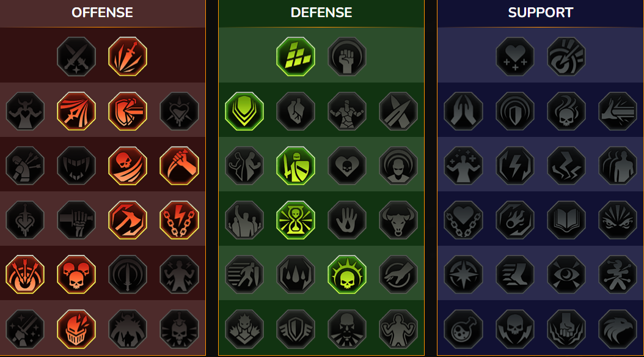
Task: Select the crossed swords offense mastery
Action: pos(76,57)
